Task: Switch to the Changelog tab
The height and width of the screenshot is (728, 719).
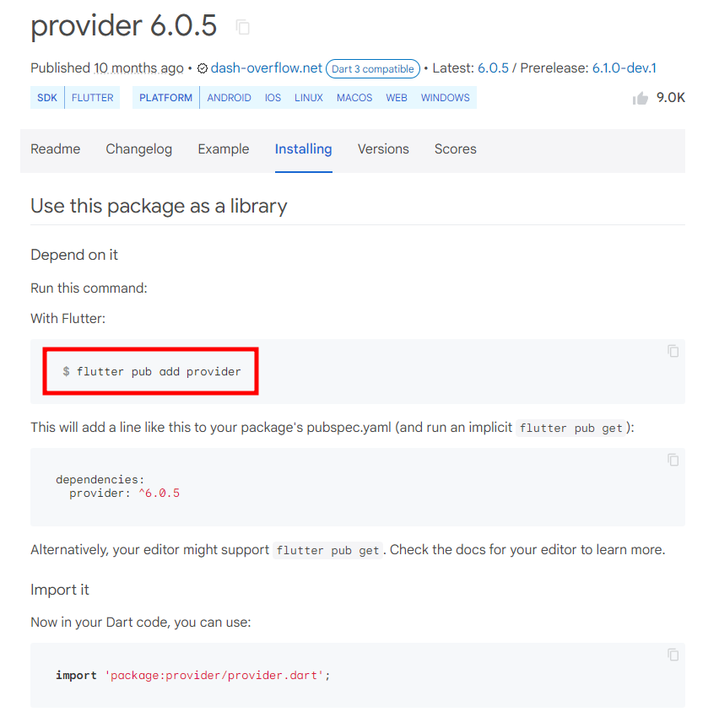Action: (139, 149)
